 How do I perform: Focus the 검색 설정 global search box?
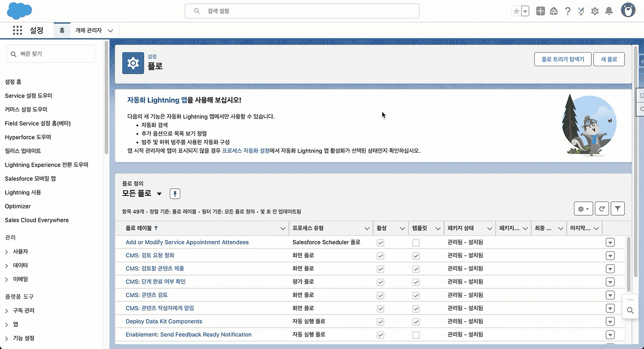tap(302, 11)
